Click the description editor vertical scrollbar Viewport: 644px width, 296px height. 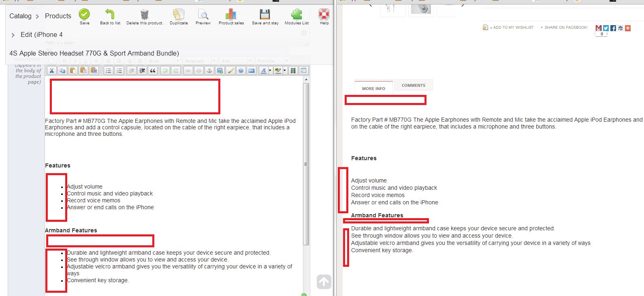(x=306, y=164)
